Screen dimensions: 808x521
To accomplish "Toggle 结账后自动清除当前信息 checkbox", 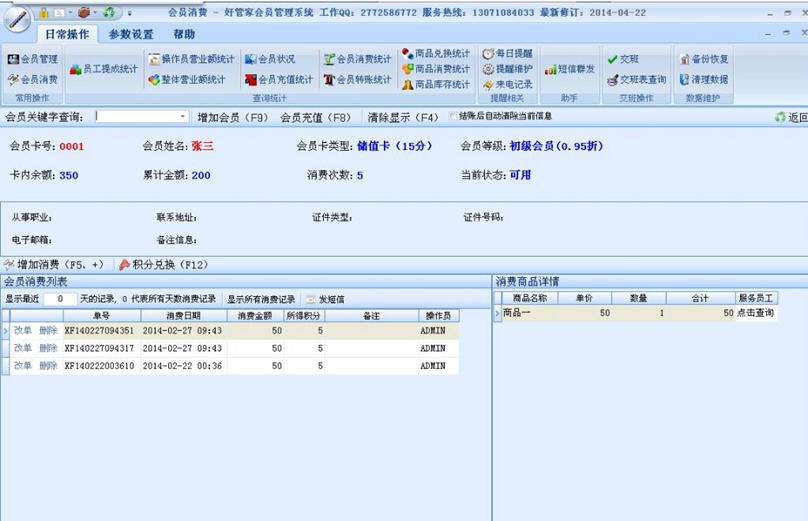I will click(x=452, y=116).
